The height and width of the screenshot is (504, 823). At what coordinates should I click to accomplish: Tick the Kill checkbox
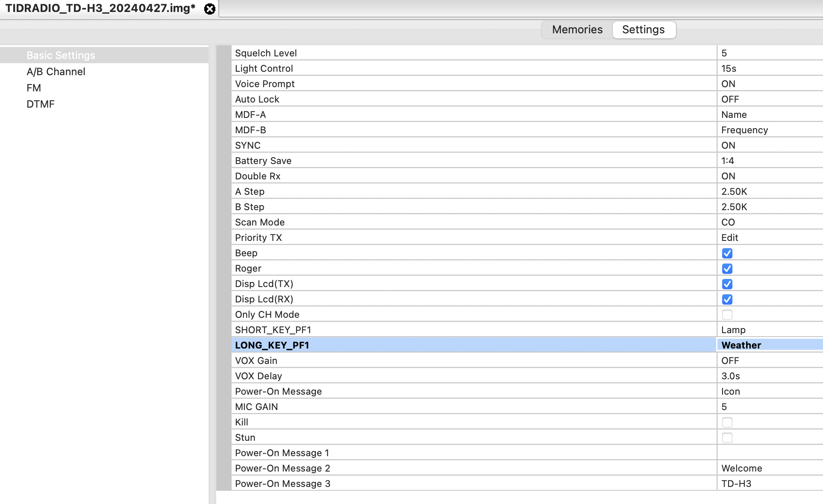pos(727,422)
